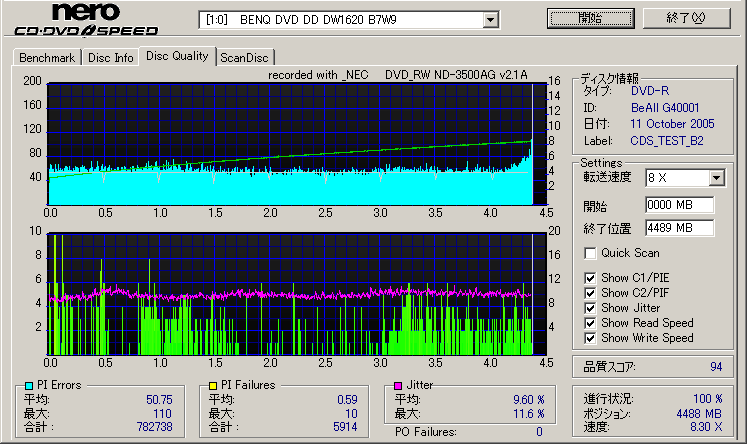Toggle the Show C1/PIE checkbox
This screenshot has height=444, width=747.
[x=590, y=278]
